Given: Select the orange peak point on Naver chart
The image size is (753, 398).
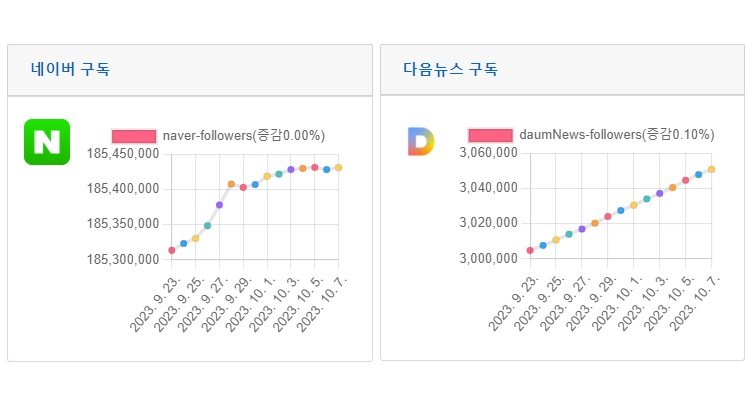Looking at the screenshot, I should [231, 184].
